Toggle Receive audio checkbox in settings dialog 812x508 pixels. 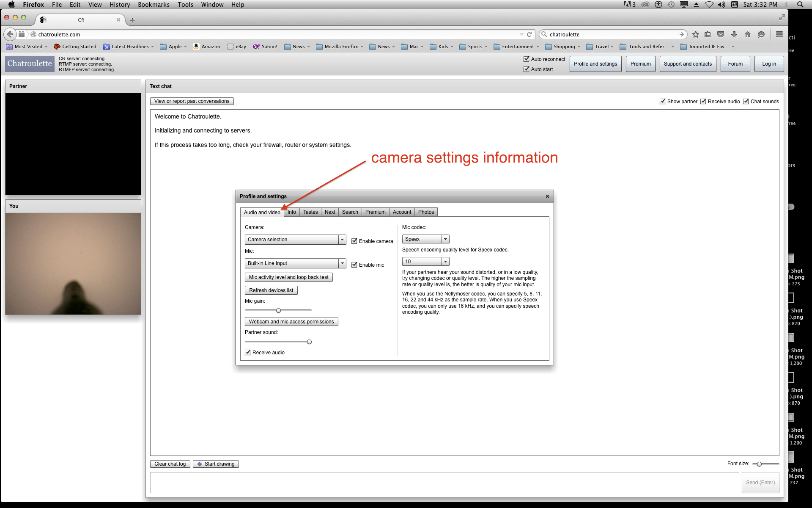[x=248, y=352]
